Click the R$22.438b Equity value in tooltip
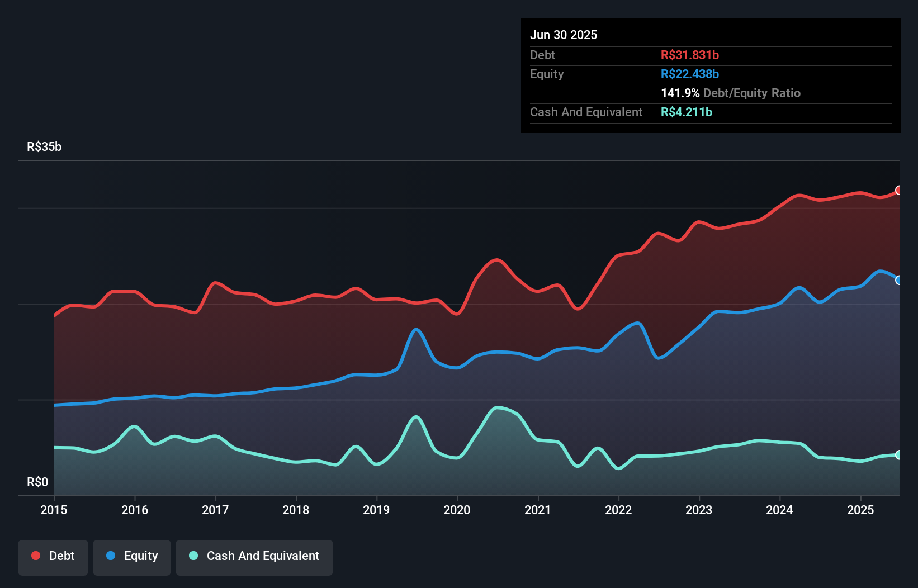 click(x=689, y=74)
